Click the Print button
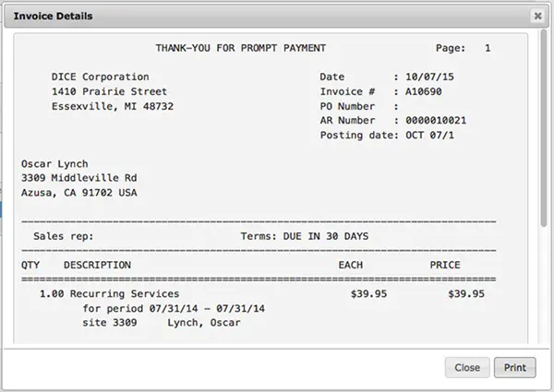The width and height of the screenshot is (554, 392). (515, 367)
